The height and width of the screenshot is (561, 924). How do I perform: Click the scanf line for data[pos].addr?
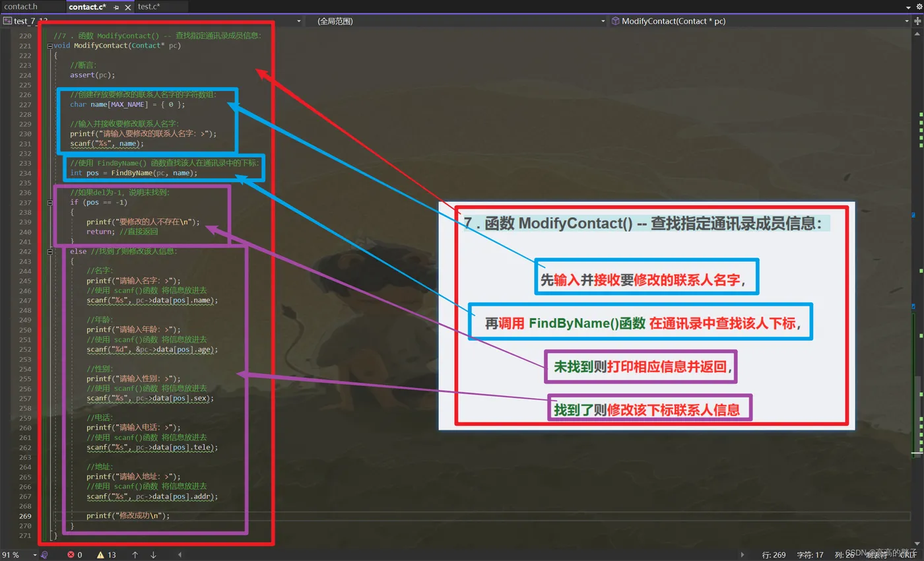pyautogui.click(x=152, y=496)
